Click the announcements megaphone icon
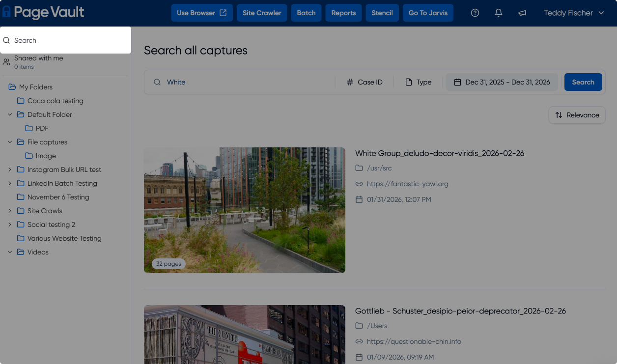 [522, 13]
